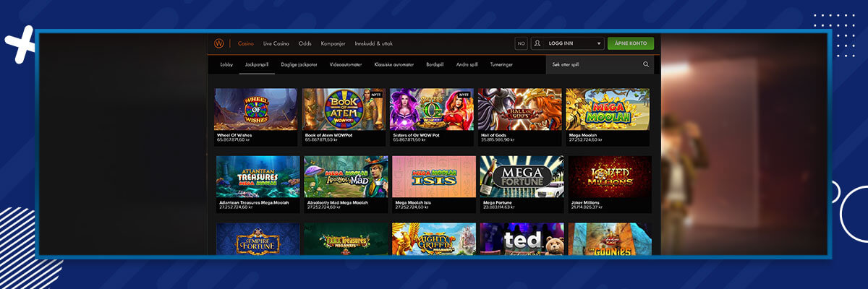Open the NO language selector

tap(521, 43)
